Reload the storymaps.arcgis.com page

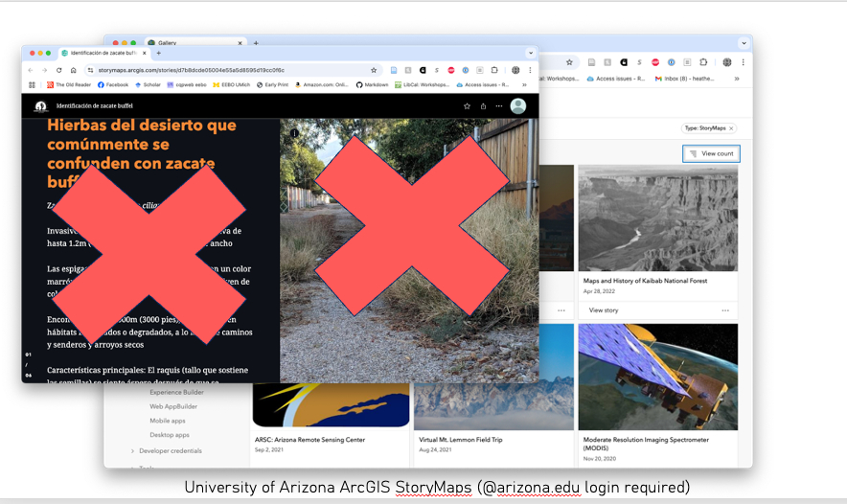coord(58,70)
